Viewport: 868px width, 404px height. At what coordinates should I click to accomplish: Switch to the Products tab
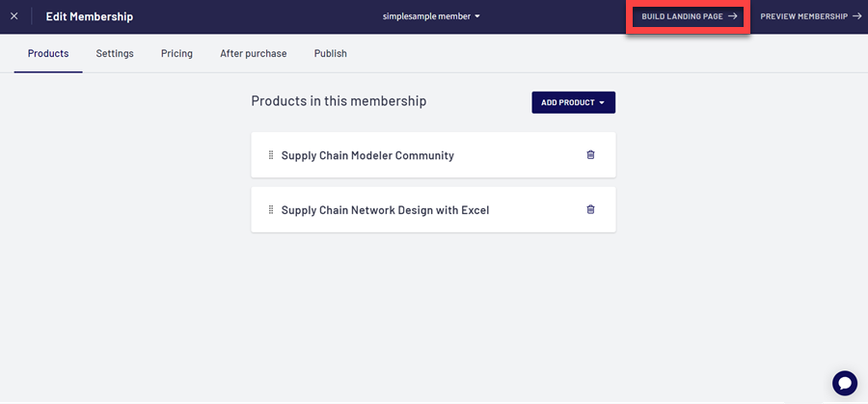(48, 54)
